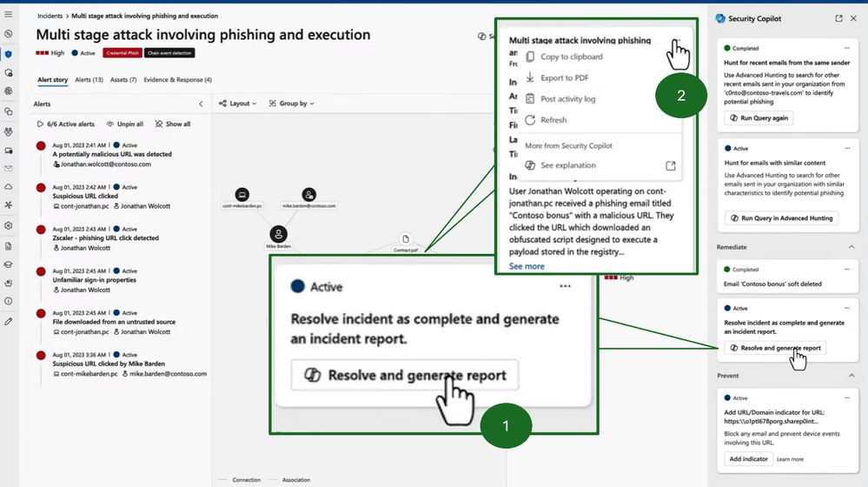Click the Credential Phish tag
Image resolution: width=868 pixels, height=487 pixels.
[123, 53]
